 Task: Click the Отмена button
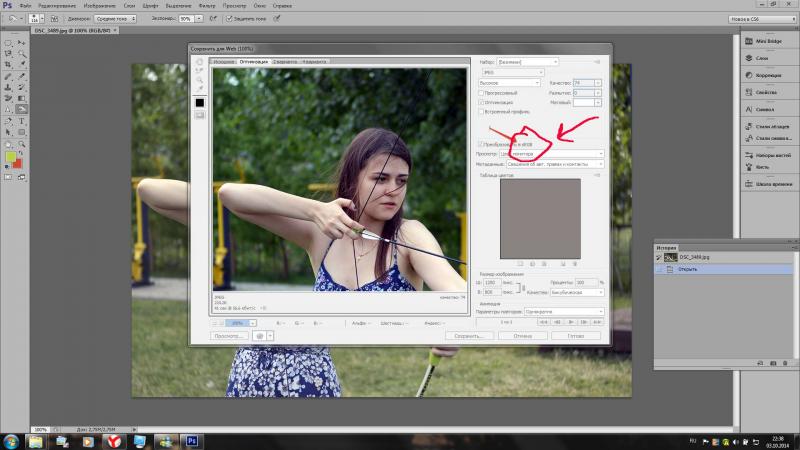(x=522, y=336)
